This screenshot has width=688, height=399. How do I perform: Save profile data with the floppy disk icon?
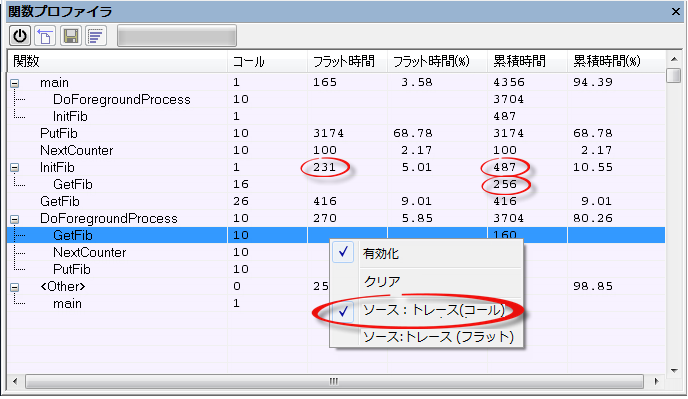click(x=71, y=36)
